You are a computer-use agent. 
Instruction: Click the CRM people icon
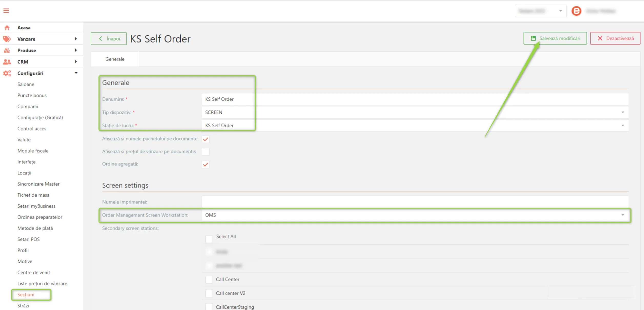7,62
